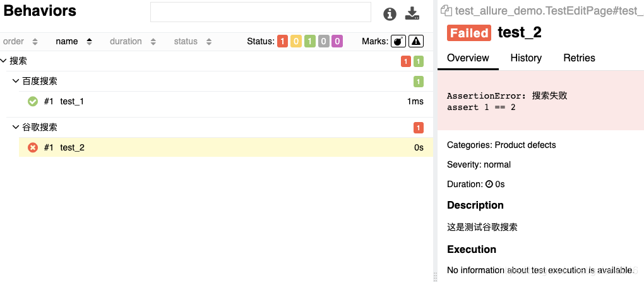Click the 'Severity: normal' text
The height and width of the screenshot is (282, 644).
coord(479,164)
